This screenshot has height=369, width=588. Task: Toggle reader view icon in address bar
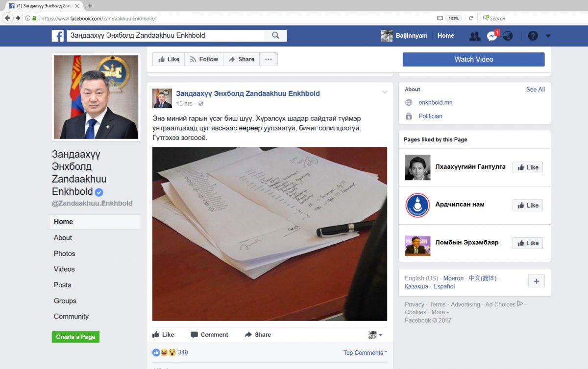click(440, 18)
